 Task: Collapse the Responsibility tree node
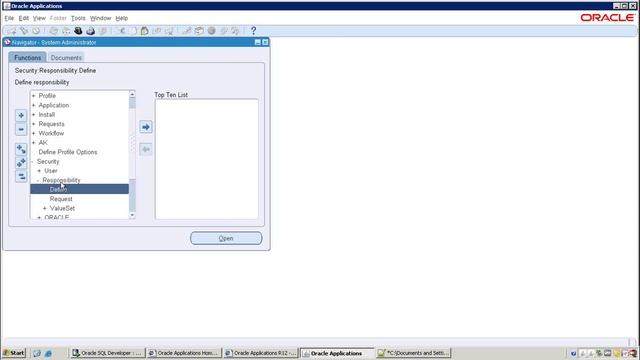38,180
